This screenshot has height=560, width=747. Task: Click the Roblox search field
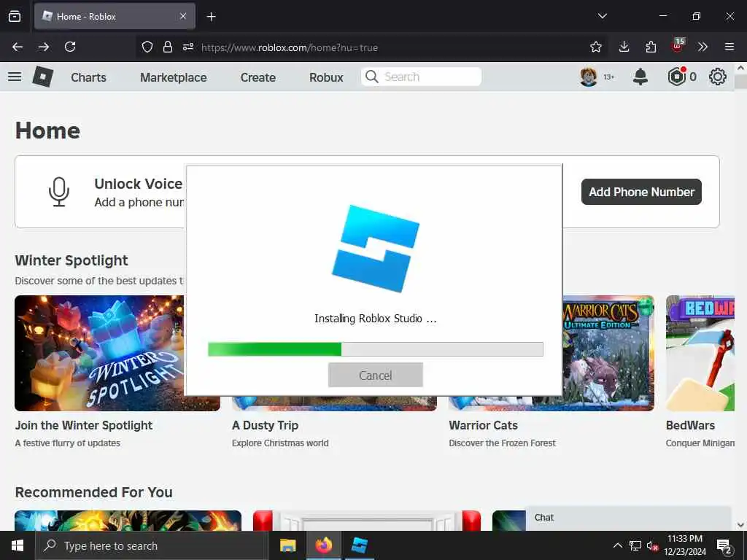[421, 77]
